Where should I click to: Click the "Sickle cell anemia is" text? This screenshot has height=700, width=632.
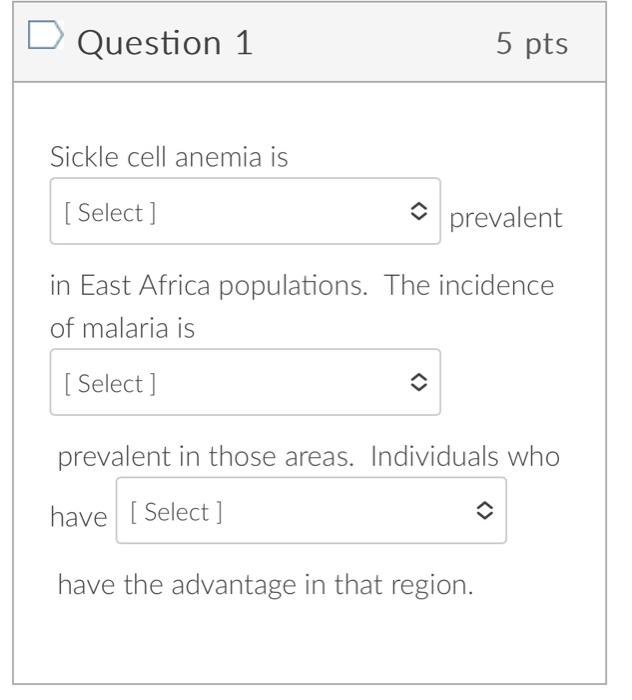click(x=169, y=158)
